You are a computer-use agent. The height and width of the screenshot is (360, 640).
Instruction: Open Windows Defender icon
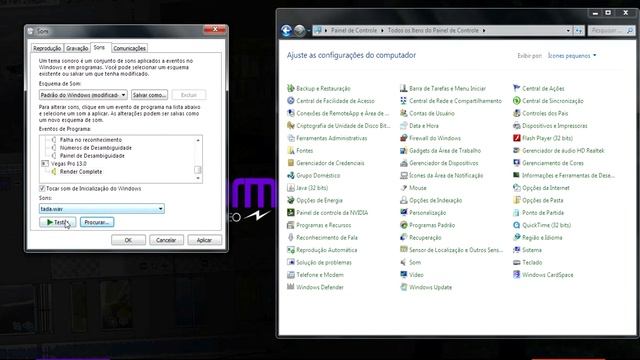(x=291, y=287)
